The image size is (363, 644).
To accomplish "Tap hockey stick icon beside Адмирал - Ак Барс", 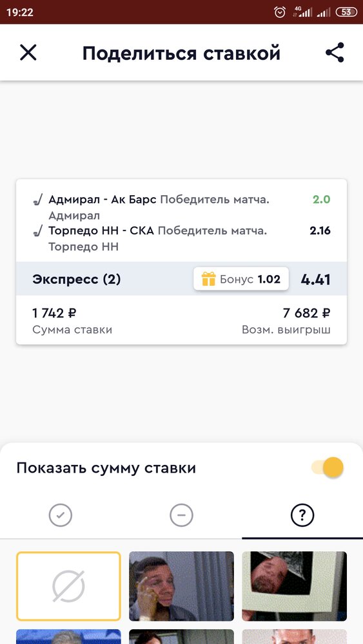I will [38, 200].
